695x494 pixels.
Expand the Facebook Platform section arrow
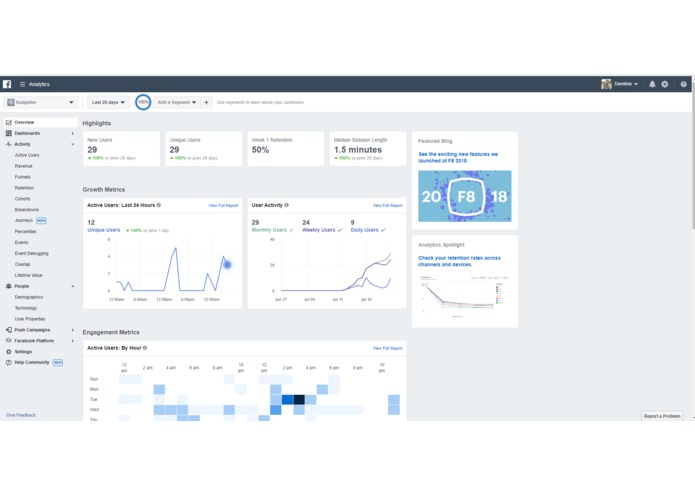point(73,341)
